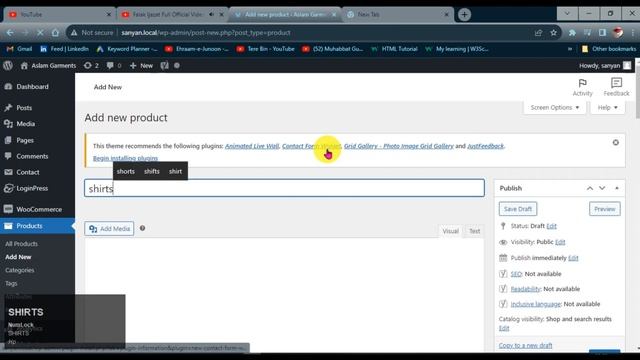Select Products in sidebar
Viewport: 640px width, 360px height.
point(37,226)
